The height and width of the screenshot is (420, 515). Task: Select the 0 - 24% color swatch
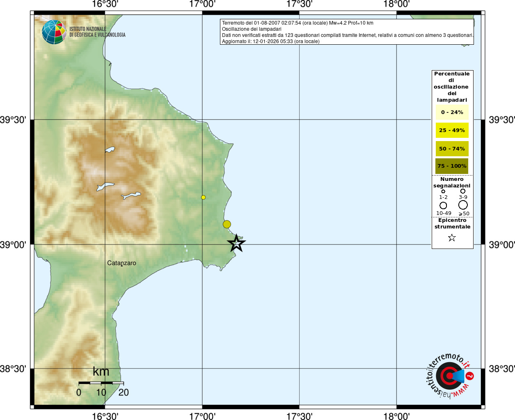[x=452, y=112]
